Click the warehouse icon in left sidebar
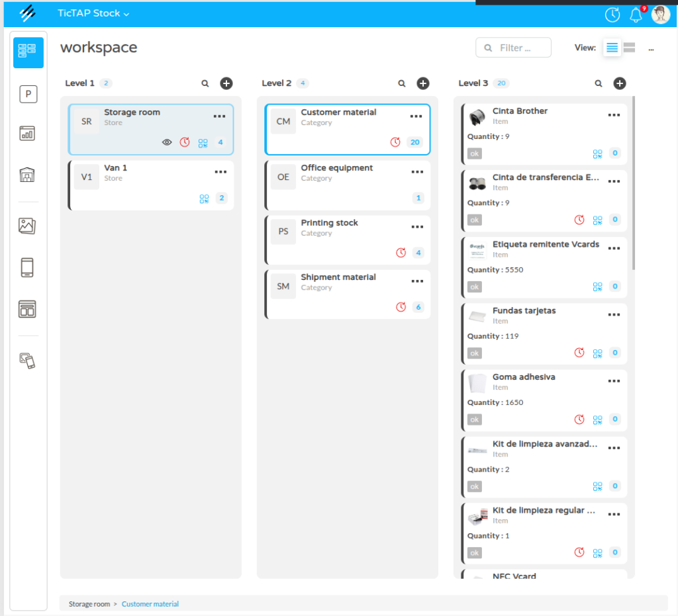Viewport: 678px width, 616px height. click(x=28, y=175)
